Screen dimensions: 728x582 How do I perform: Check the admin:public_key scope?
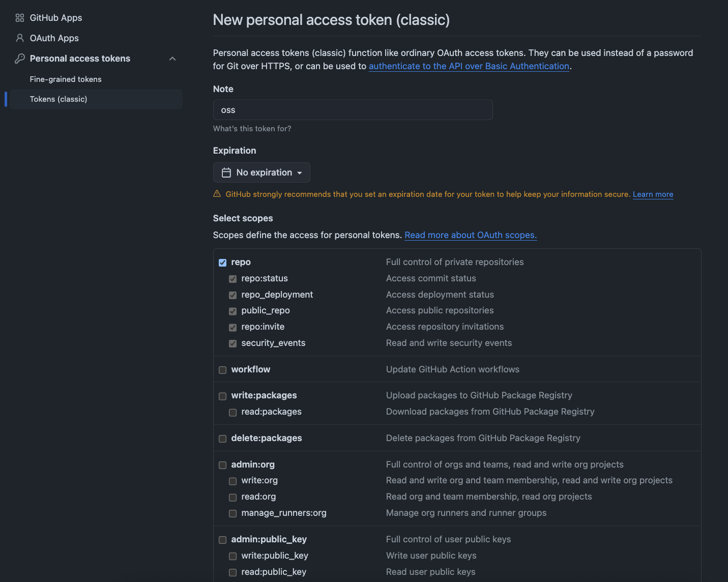click(x=223, y=540)
